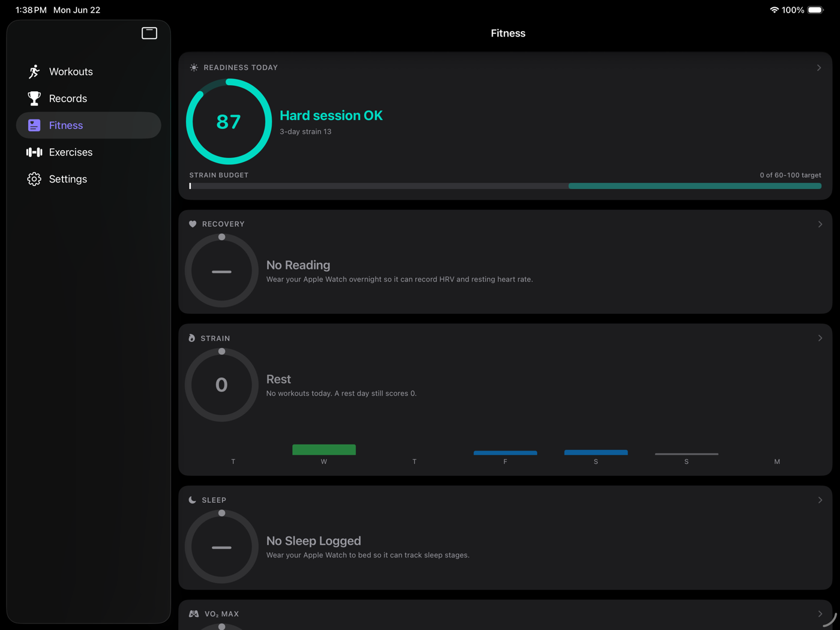Click the HRV overnight recording description
The height and width of the screenshot is (630, 840).
click(400, 280)
